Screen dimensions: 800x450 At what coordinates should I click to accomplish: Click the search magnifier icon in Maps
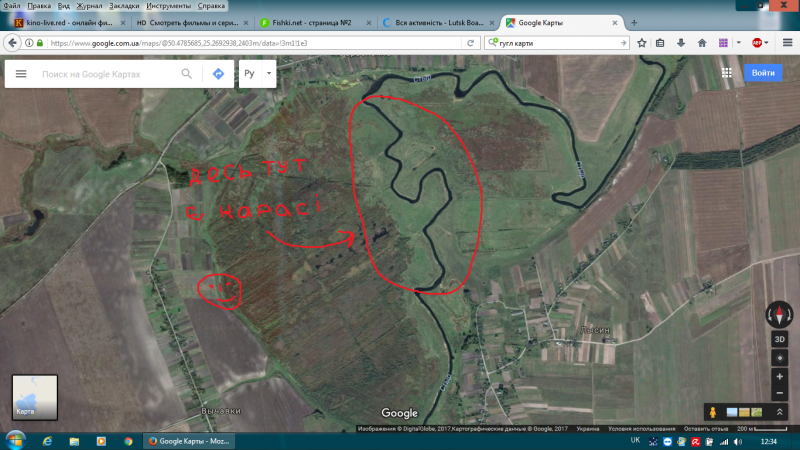186,74
